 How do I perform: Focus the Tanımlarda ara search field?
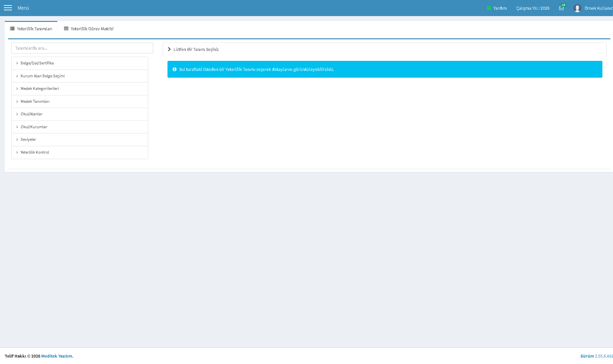click(82, 48)
